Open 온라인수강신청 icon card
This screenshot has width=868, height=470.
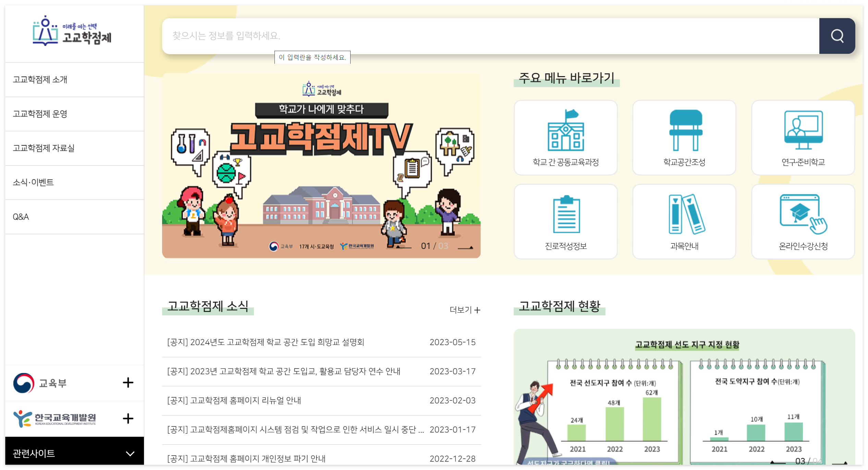pyautogui.click(x=803, y=221)
